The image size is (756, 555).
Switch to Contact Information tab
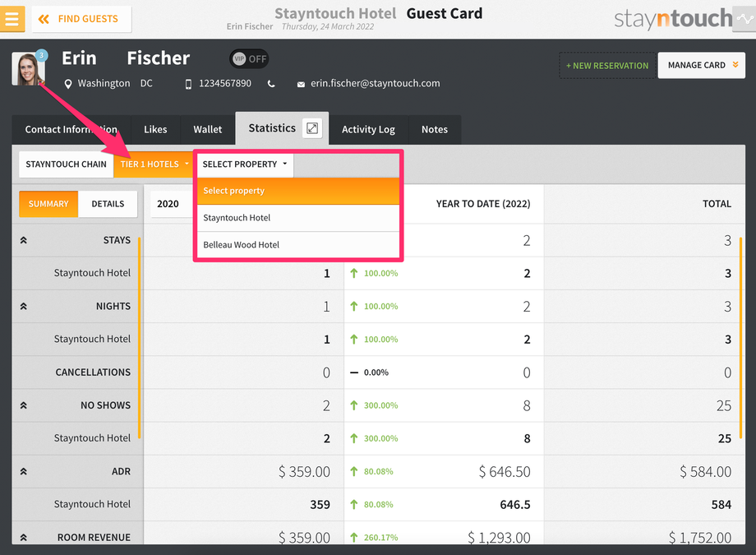(x=71, y=129)
